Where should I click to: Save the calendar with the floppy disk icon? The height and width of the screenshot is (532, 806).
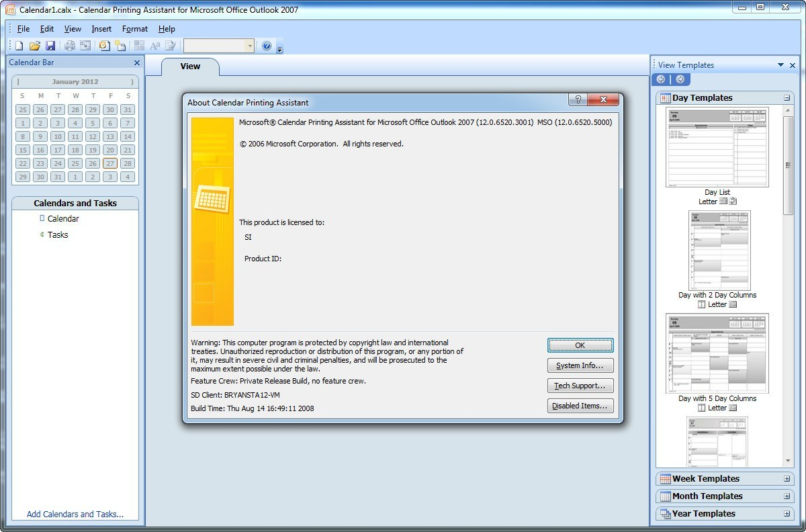click(50, 46)
